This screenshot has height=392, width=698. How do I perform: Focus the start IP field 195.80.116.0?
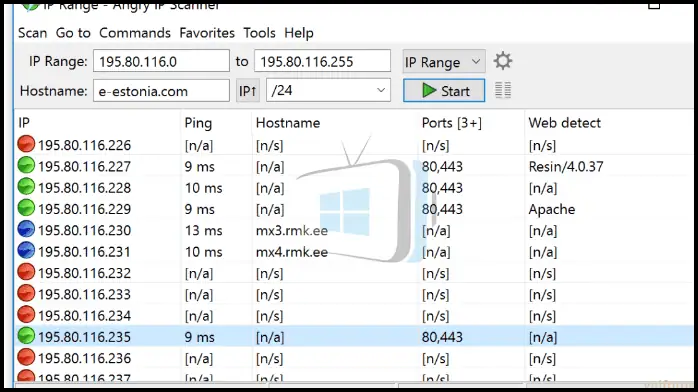pos(161,61)
